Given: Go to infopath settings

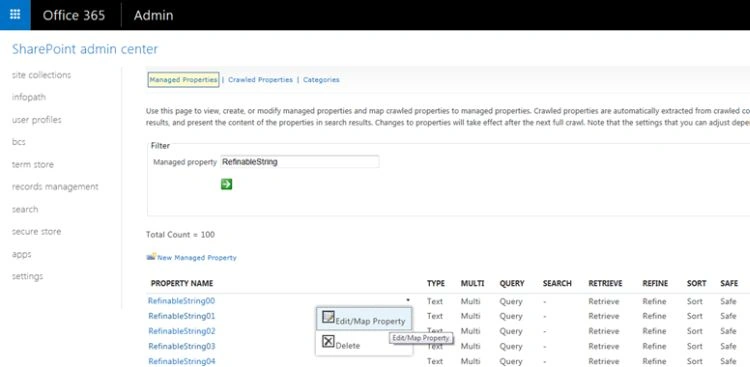Looking at the screenshot, I should click(29, 97).
